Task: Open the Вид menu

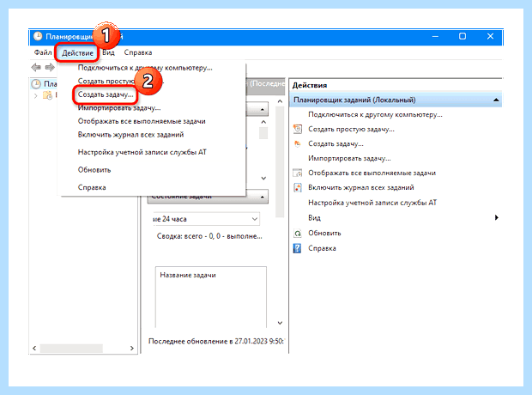Action: (x=109, y=52)
